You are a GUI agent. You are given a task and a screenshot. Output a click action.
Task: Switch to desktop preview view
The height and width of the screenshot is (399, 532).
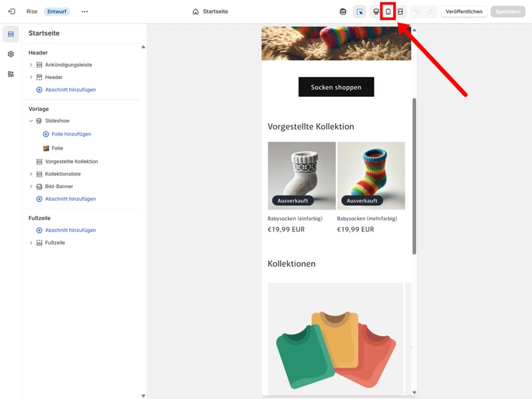[376, 11]
